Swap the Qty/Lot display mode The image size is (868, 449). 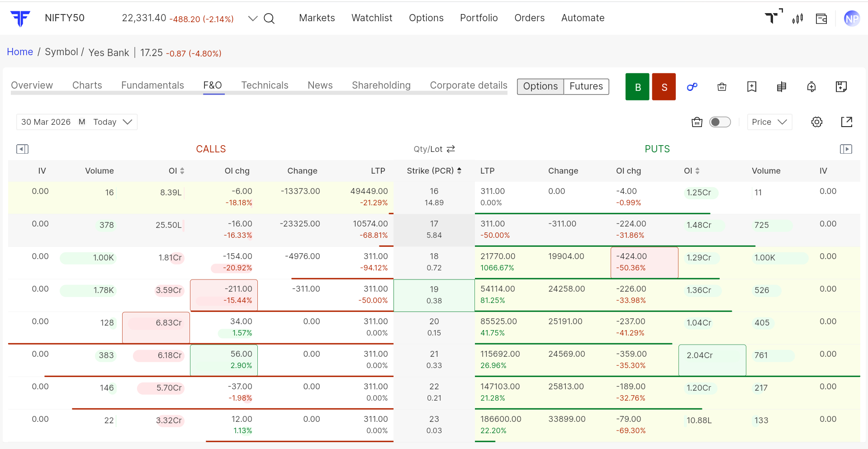pyautogui.click(x=451, y=149)
